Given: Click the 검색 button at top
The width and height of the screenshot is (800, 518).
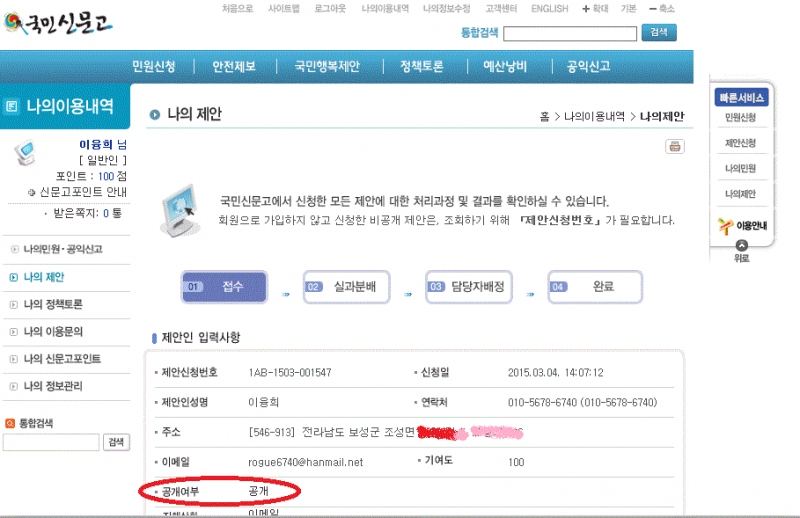Looking at the screenshot, I should pyautogui.click(x=658, y=32).
